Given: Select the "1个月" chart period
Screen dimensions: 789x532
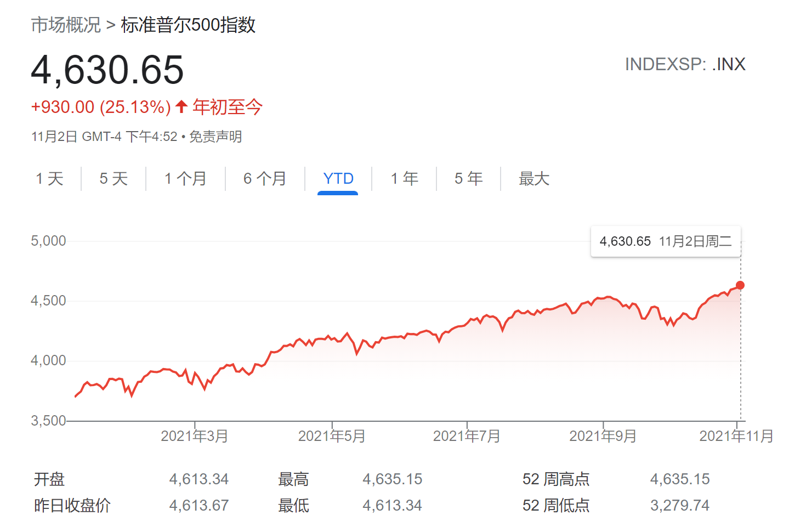Looking at the screenshot, I should tap(185, 179).
